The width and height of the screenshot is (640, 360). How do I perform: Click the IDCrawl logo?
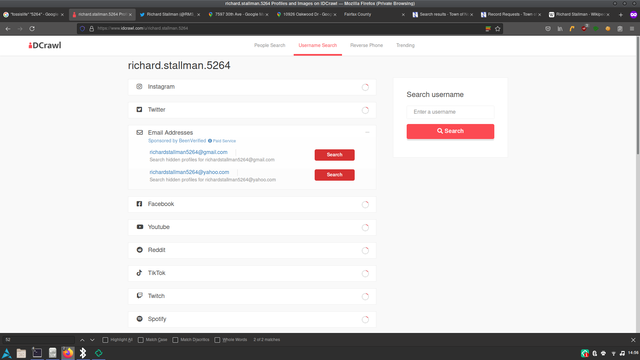[45, 45]
